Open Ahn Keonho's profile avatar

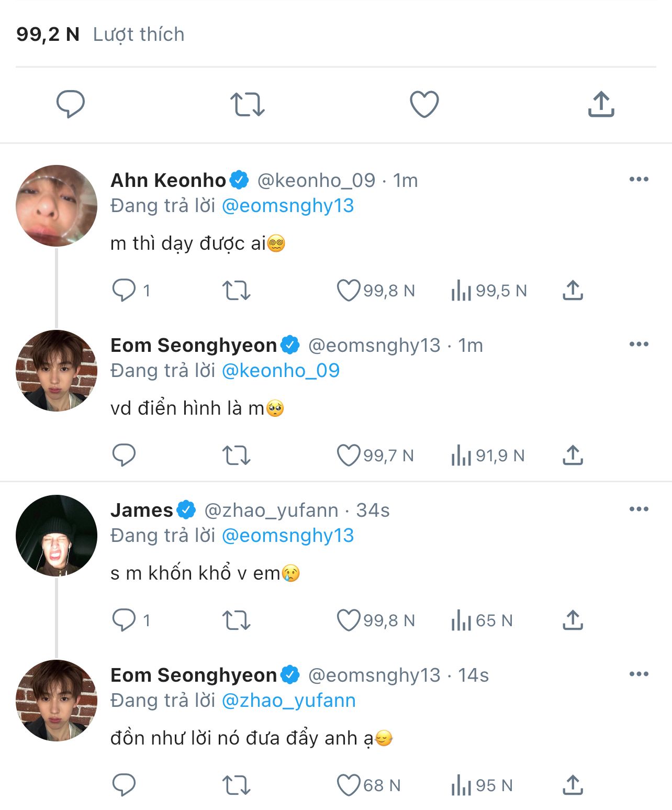[x=57, y=205]
